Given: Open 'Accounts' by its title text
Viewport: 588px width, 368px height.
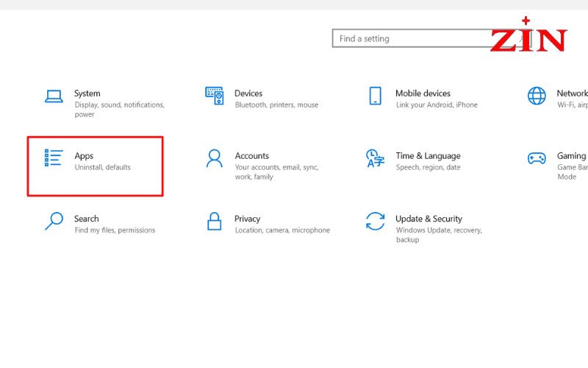Looking at the screenshot, I should (251, 156).
